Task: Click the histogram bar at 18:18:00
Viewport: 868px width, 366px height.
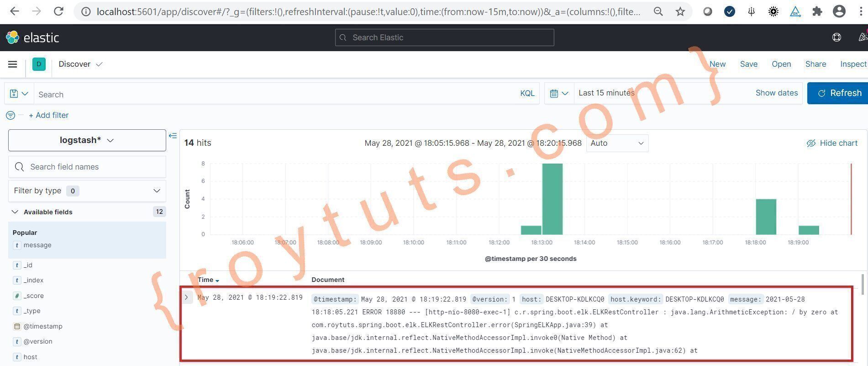Action: (x=766, y=217)
